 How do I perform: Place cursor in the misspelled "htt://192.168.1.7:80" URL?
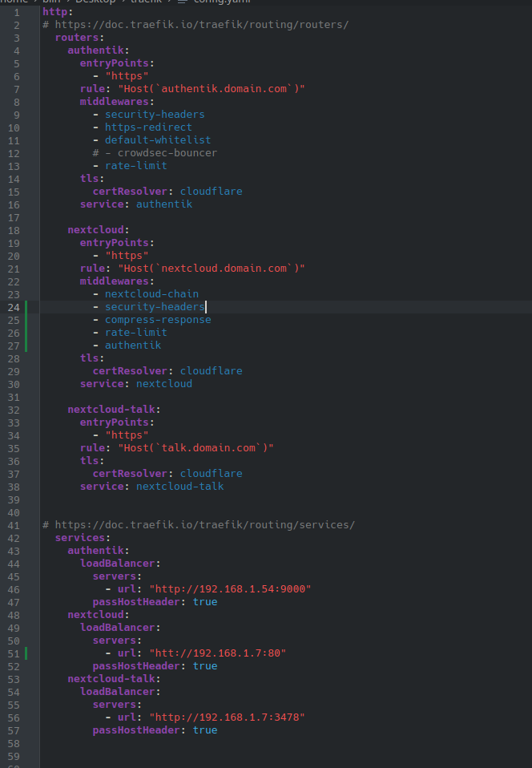217,653
